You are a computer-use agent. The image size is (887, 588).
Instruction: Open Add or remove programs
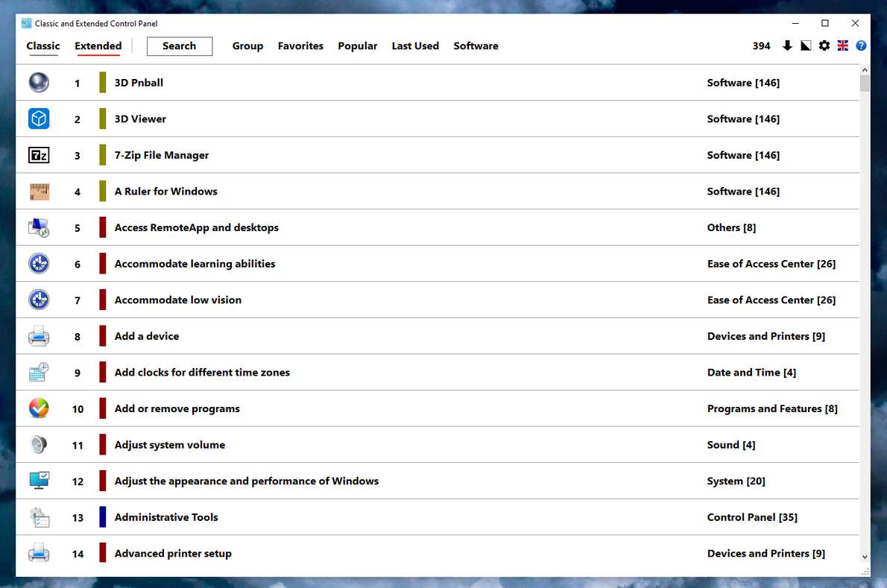coord(438,408)
